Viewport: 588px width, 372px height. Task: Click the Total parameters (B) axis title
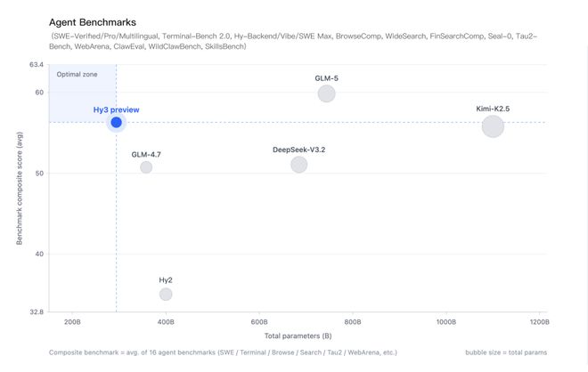(298, 336)
